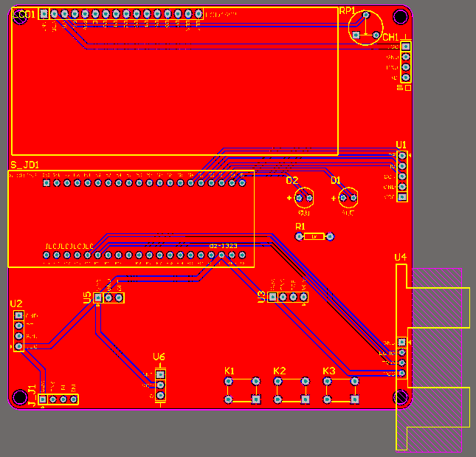Select the top round pad of RP1
The height and width of the screenshot is (457, 476).
coord(366,15)
